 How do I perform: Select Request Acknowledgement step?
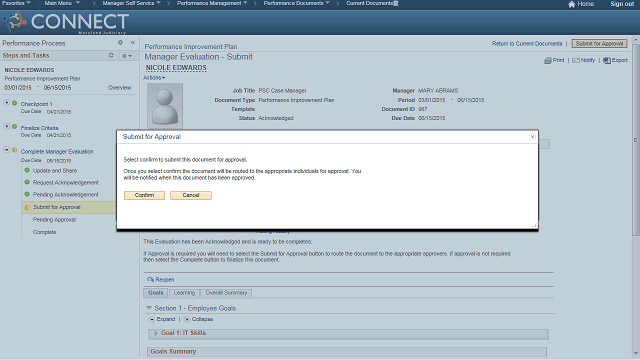coord(66,182)
